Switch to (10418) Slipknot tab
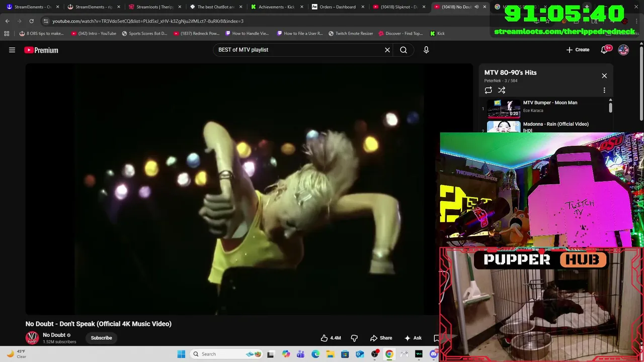 [x=399, y=7]
